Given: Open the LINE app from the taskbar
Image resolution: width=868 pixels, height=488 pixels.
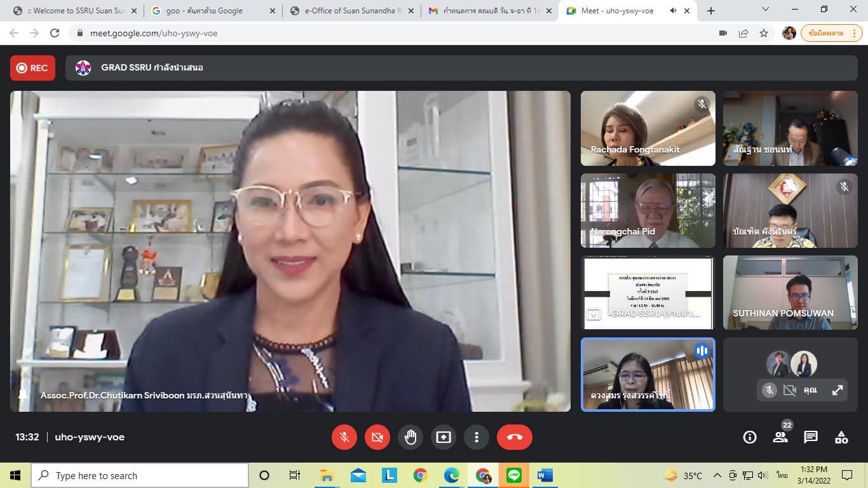Looking at the screenshot, I should pos(514,475).
